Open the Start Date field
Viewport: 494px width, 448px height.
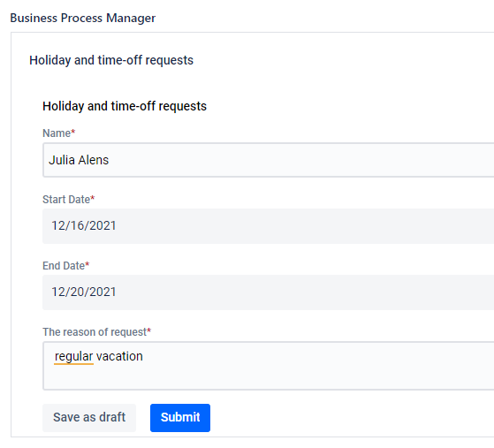268,226
